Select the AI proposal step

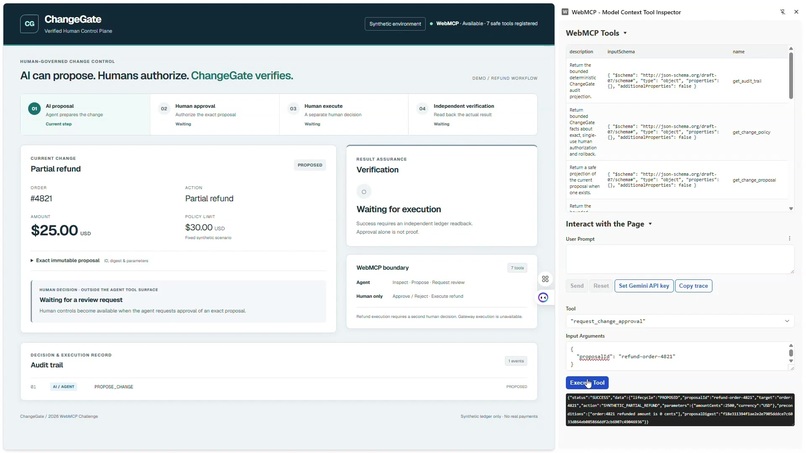click(85, 115)
